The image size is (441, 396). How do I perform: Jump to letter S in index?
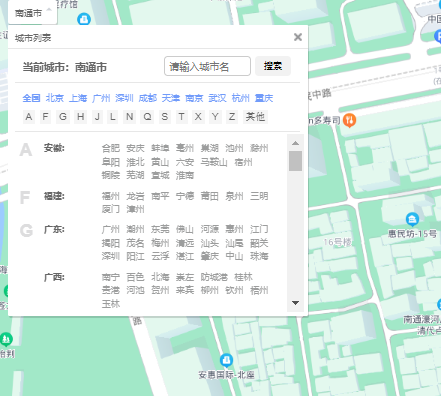click(x=165, y=117)
